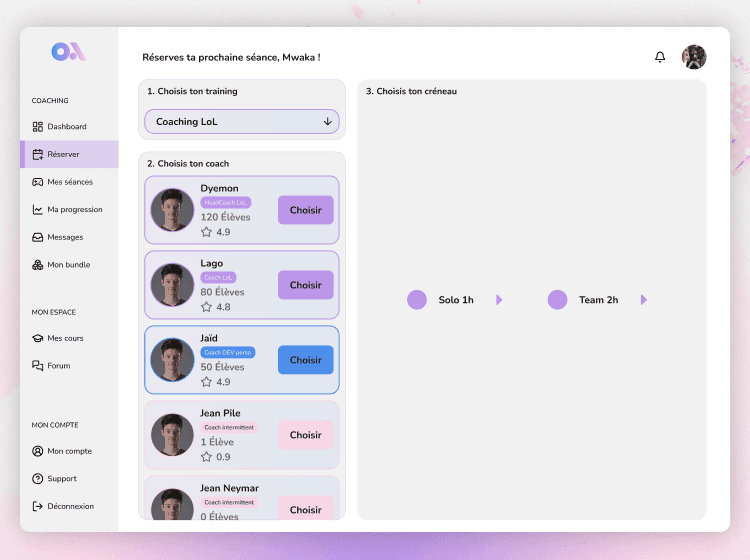Click the Déconnexion logout arrow icon

tap(38, 506)
